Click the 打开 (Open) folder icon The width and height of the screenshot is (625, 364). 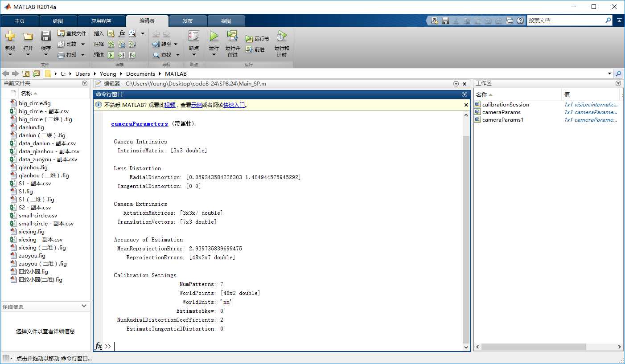[28, 37]
